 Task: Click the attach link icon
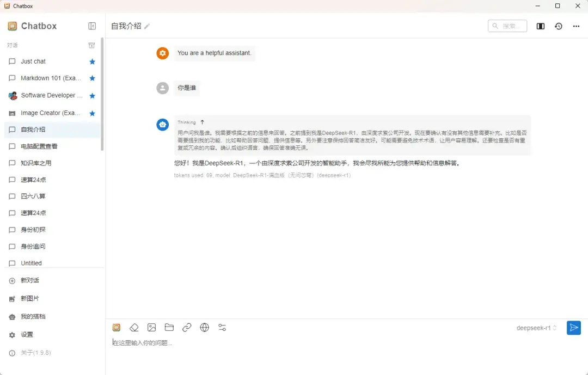point(187,327)
